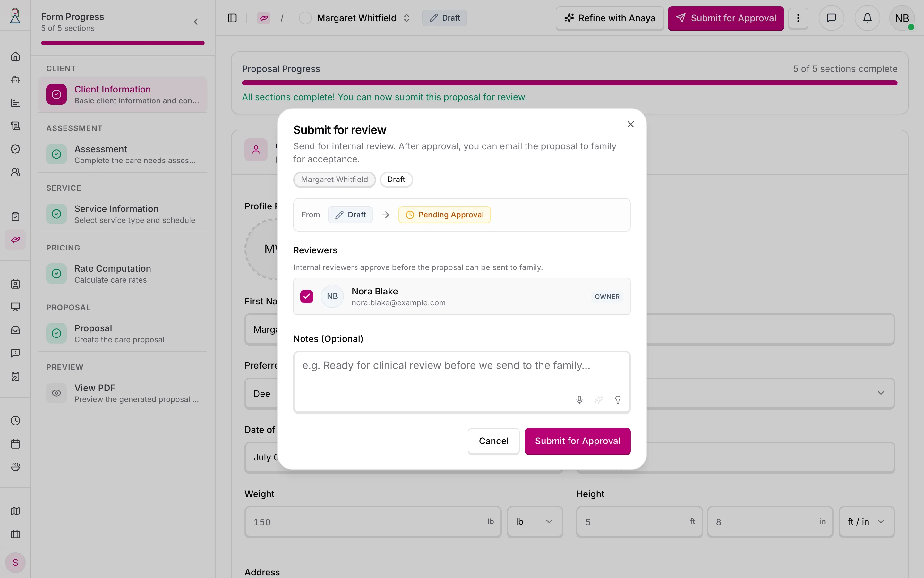Click the sparkle AI icon in Notes field
The width and height of the screenshot is (924, 578).
(x=599, y=399)
